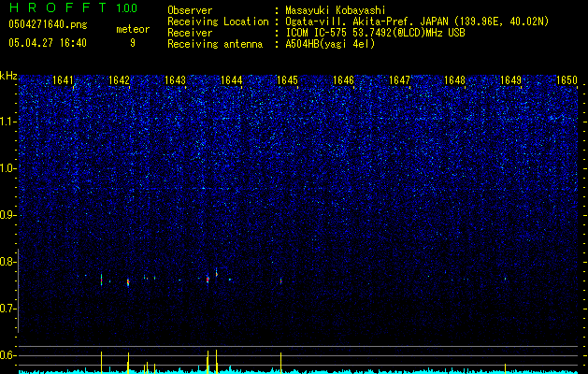The height and width of the screenshot is (374, 588).
Task: Click the 1.1 kHz frequency label
Action: coord(7,122)
